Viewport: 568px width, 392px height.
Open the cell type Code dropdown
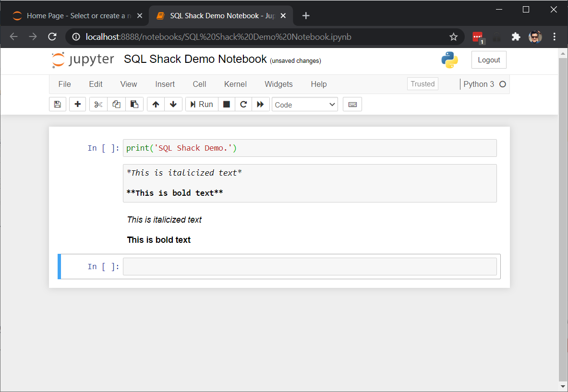[305, 105]
